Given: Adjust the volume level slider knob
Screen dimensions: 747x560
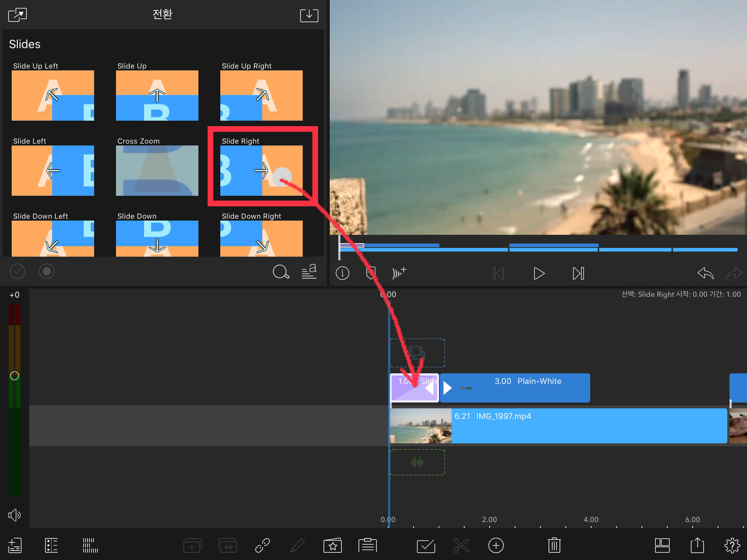Looking at the screenshot, I should point(14,376).
